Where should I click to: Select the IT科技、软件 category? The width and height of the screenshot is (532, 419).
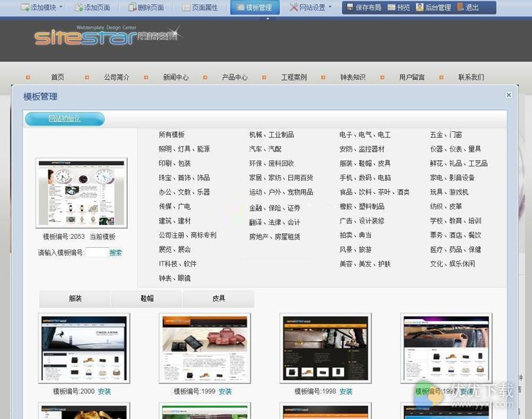(178, 264)
